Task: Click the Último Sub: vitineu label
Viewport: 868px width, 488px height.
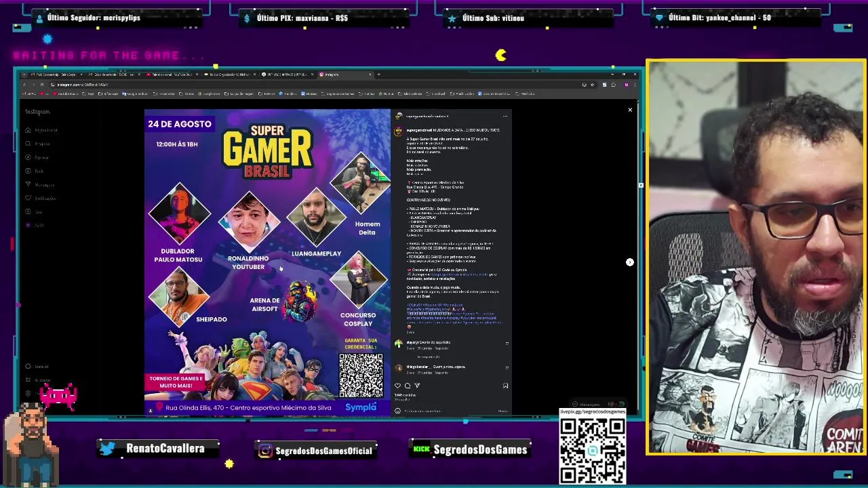Action: pyautogui.click(x=493, y=18)
